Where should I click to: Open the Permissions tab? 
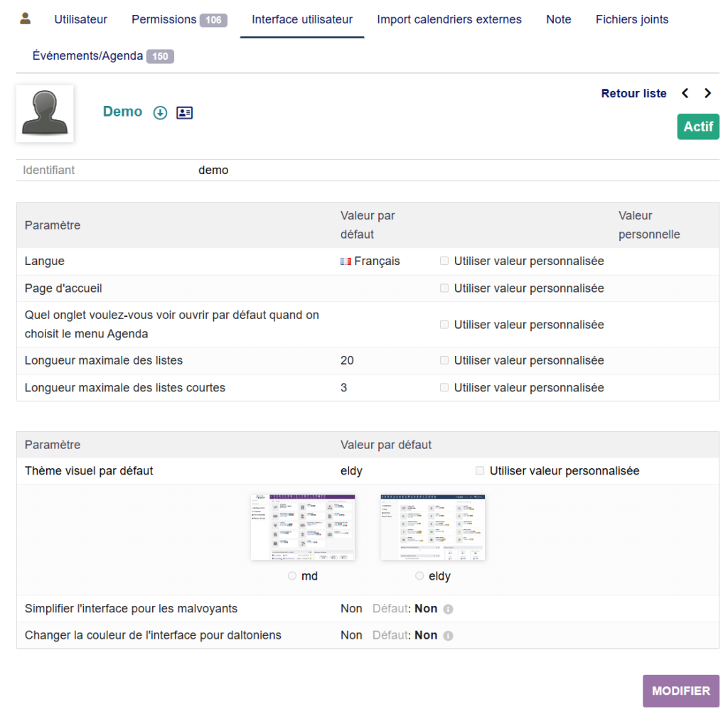click(x=178, y=19)
